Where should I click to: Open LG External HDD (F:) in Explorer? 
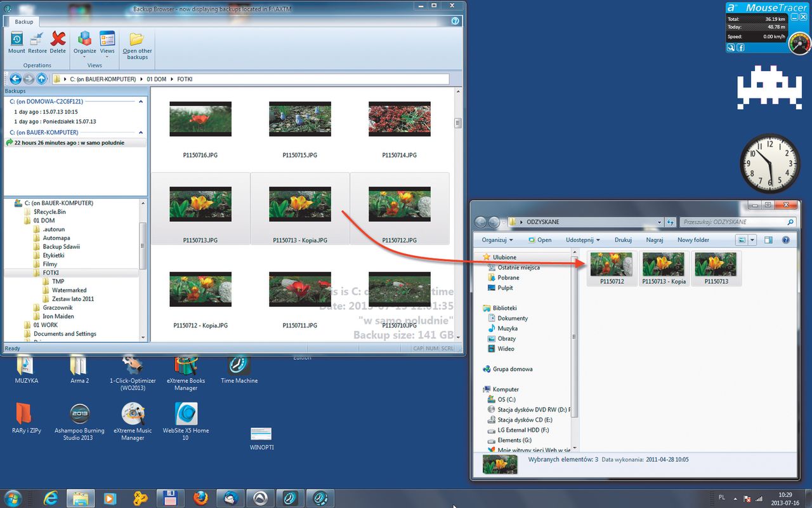click(x=519, y=430)
